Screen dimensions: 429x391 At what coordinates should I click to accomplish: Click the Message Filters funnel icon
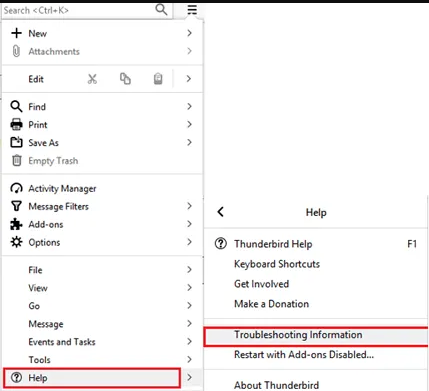click(16, 206)
